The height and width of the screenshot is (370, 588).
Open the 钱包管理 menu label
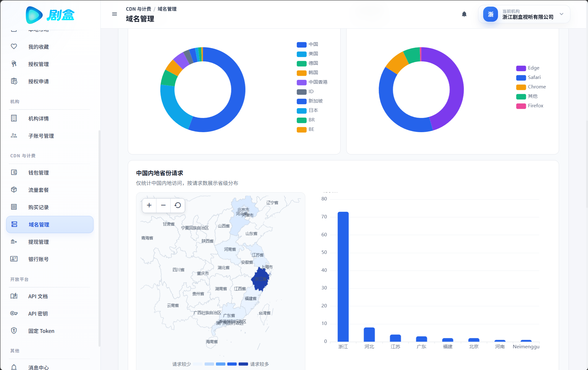pos(38,173)
